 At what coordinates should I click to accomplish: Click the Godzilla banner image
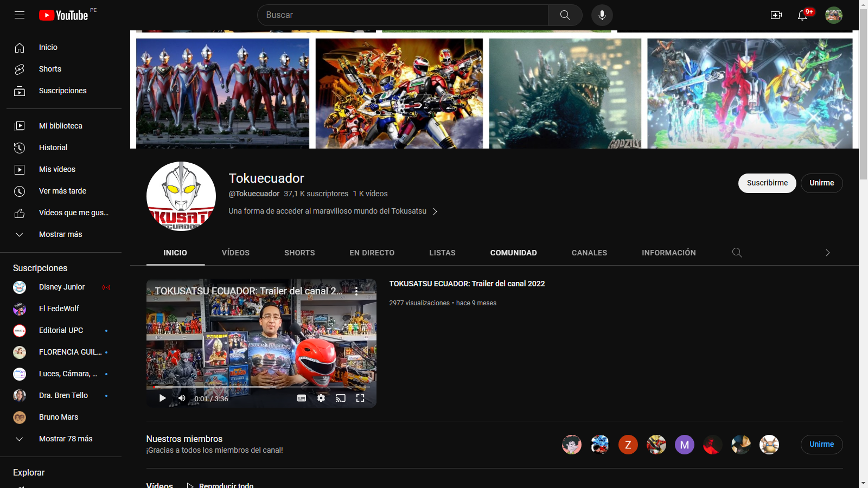pos(565,93)
